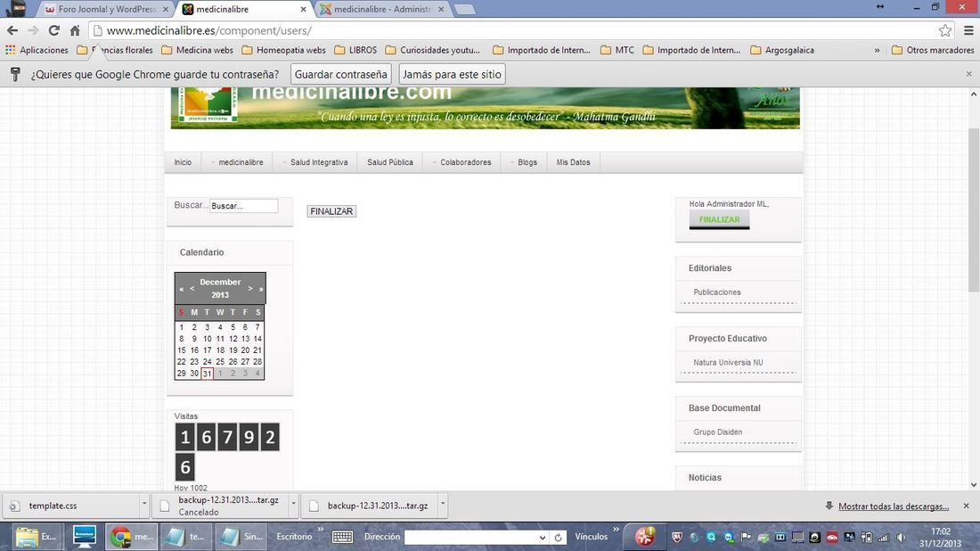Open File Explorer from the taskbar
This screenshot has height=551, width=980.
pyautogui.click(x=36, y=537)
